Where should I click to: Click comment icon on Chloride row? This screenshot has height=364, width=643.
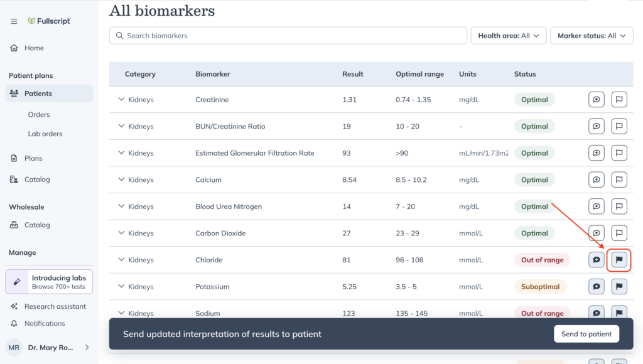click(x=597, y=260)
